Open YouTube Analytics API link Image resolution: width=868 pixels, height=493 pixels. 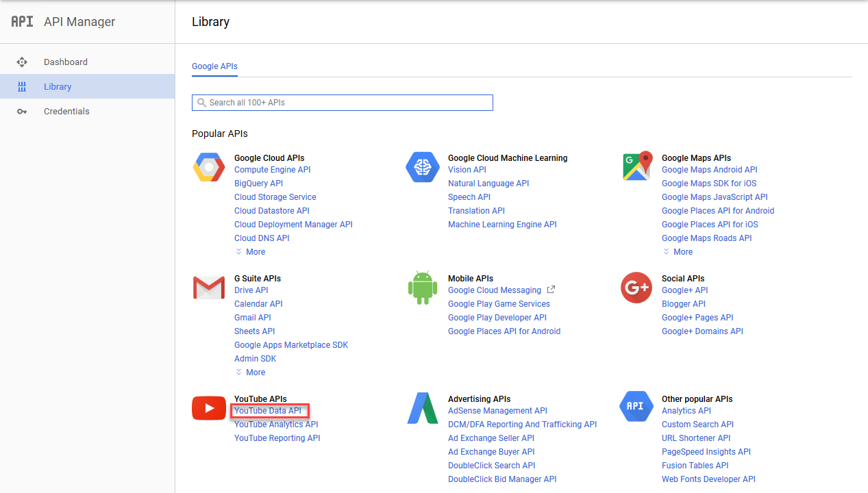[x=276, y=425]
